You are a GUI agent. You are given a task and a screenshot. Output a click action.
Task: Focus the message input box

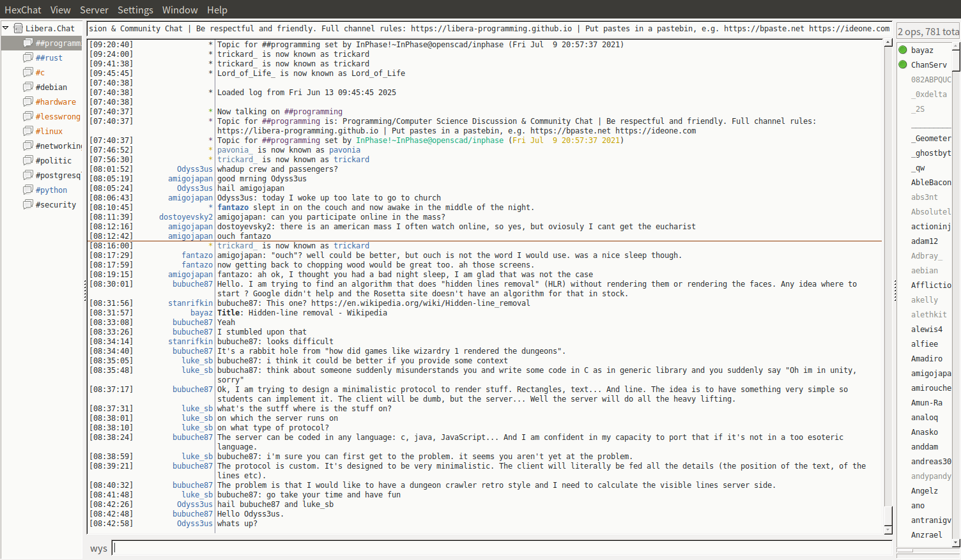pos(502,548)
